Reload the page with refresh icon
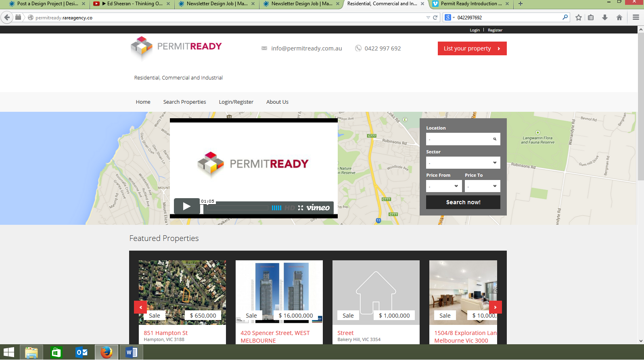 (435, 17)
